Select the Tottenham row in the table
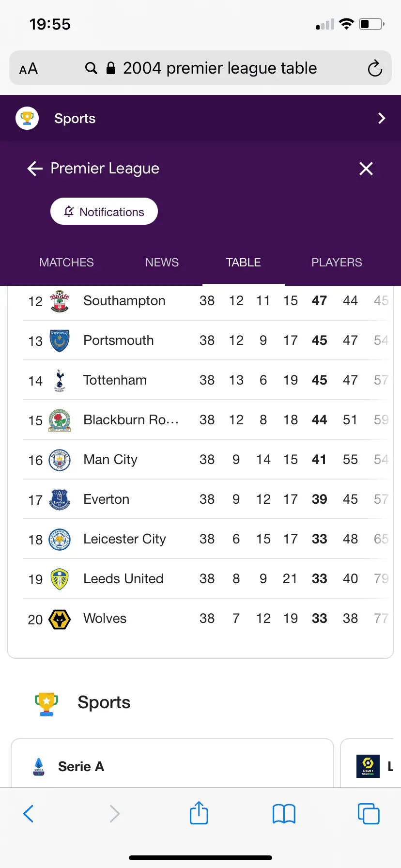The height and width of the screenshot is (868, 401). point(115,380)
